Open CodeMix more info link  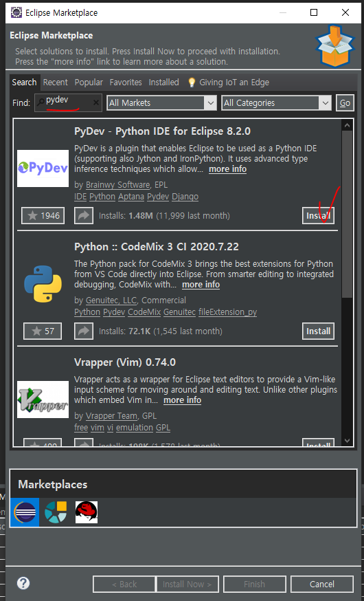pos(201,285)
